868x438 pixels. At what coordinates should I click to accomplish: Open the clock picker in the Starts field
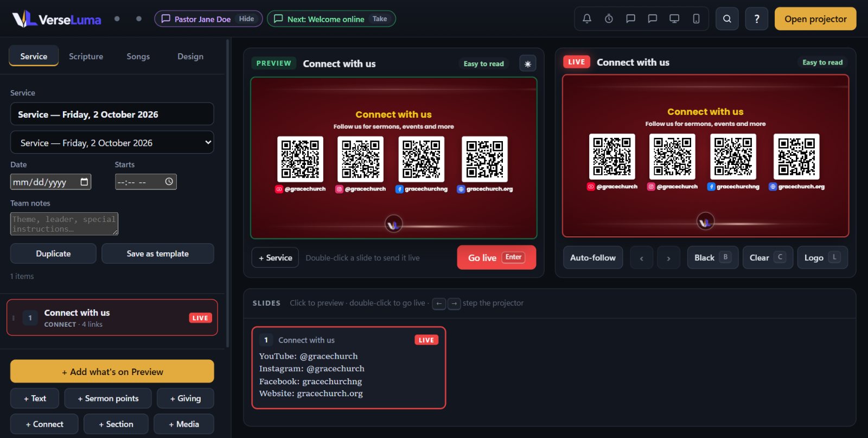(x=169, y=182)
